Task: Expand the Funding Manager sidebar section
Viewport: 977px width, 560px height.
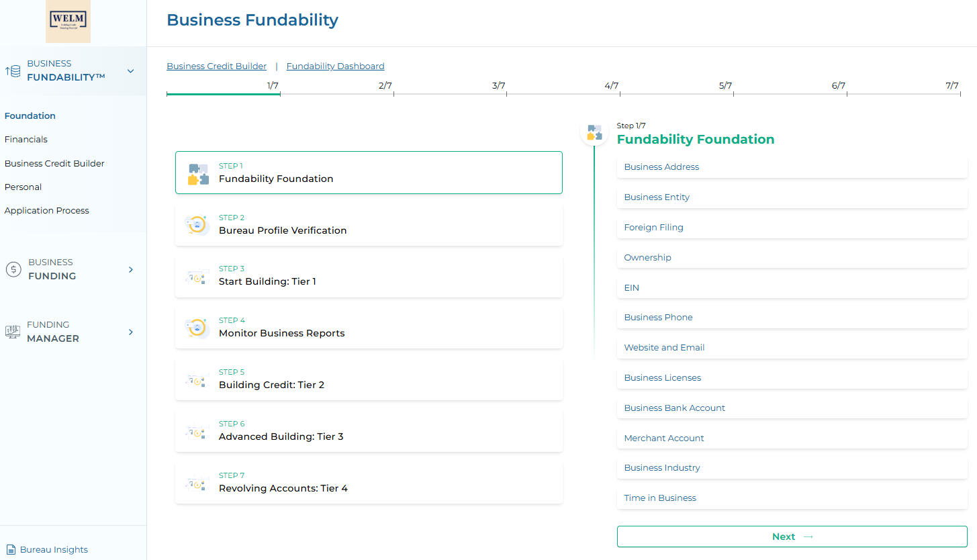Action: tap(131, 332)
